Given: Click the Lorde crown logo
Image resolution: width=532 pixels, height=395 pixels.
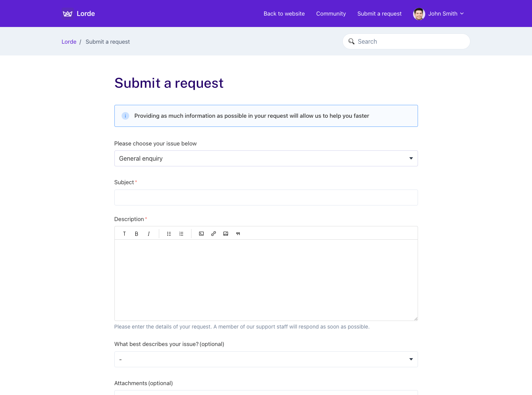Looking at the screenshot, I should pos(67,14).
